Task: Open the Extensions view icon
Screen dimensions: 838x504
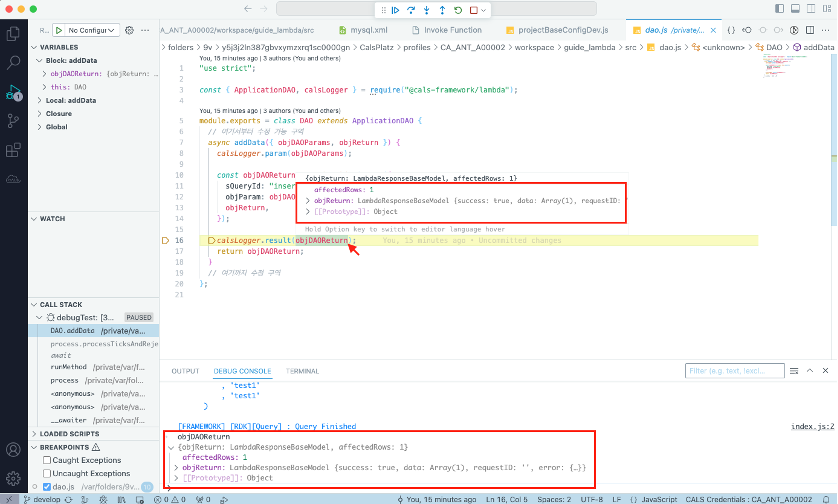Action: 13,150
